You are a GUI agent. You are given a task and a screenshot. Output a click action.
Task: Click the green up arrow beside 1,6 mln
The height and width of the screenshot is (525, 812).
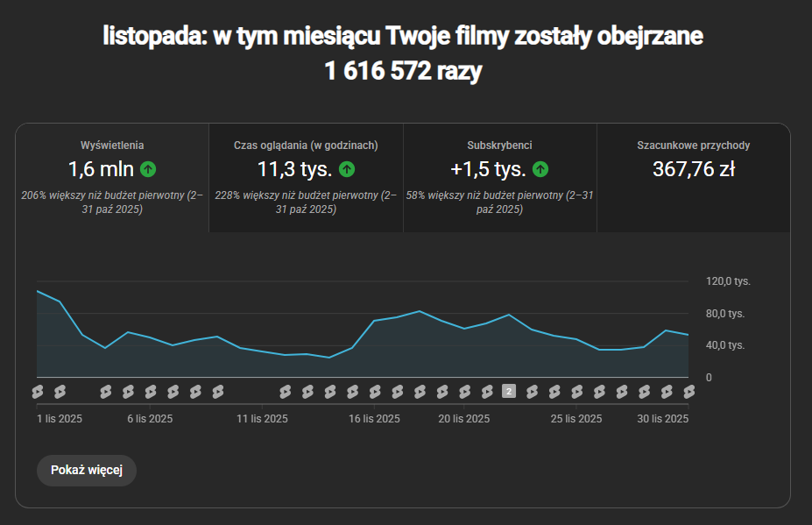click(148, 169)
